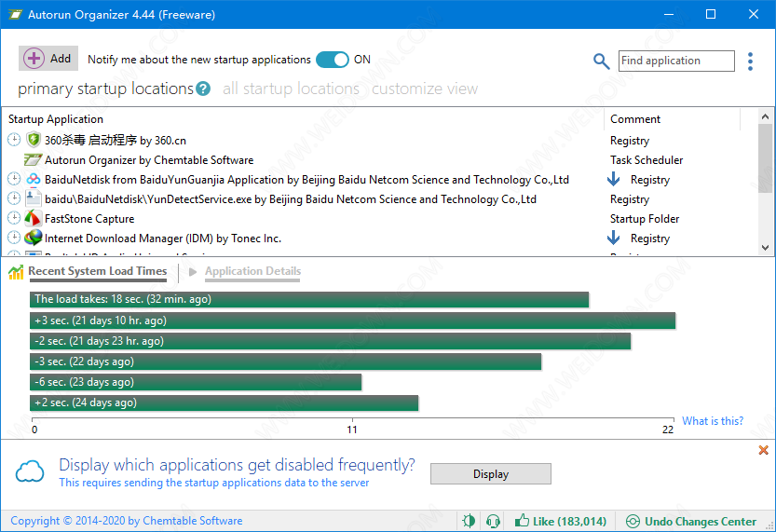This screenshot has height=532, width=776.
Task: Click Startup Folder comment for FastStone
Action: point(645,219)
